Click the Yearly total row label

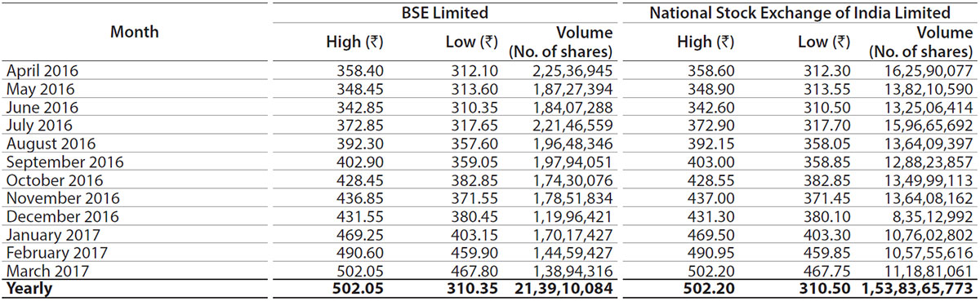coord(29,289)
